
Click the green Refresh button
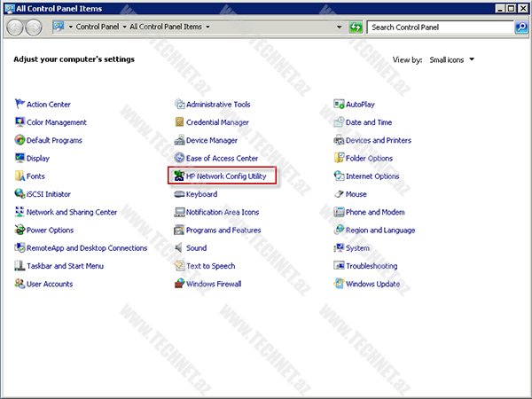[356, 27]
